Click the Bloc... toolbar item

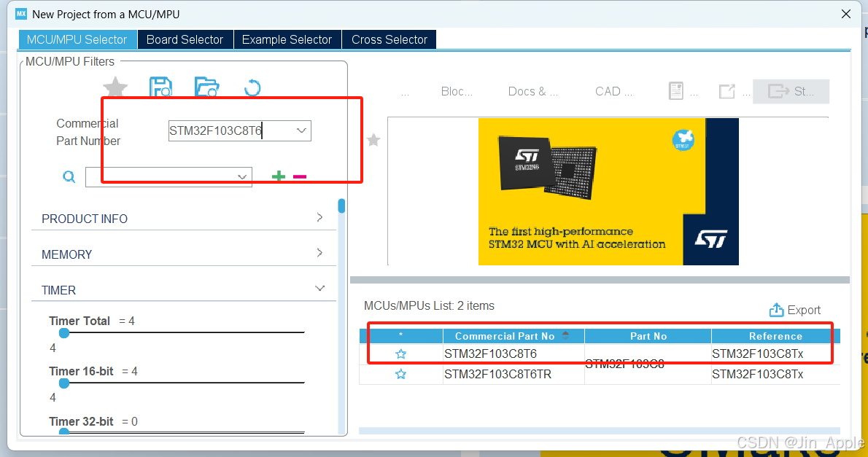pos(457,91)
